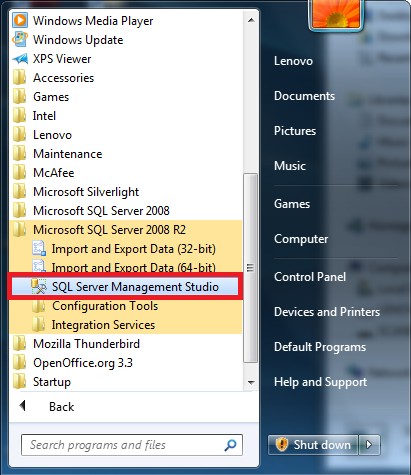The height and width of the screenshot is (475, 411).
Task: Click the Search programs and files field
Action: click(132, 445)
